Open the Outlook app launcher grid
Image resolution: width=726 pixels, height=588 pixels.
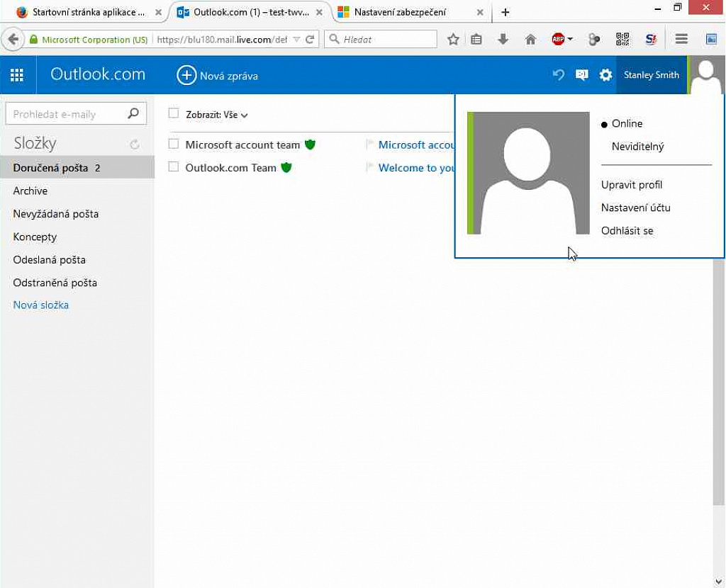click(x=17, y=75)
